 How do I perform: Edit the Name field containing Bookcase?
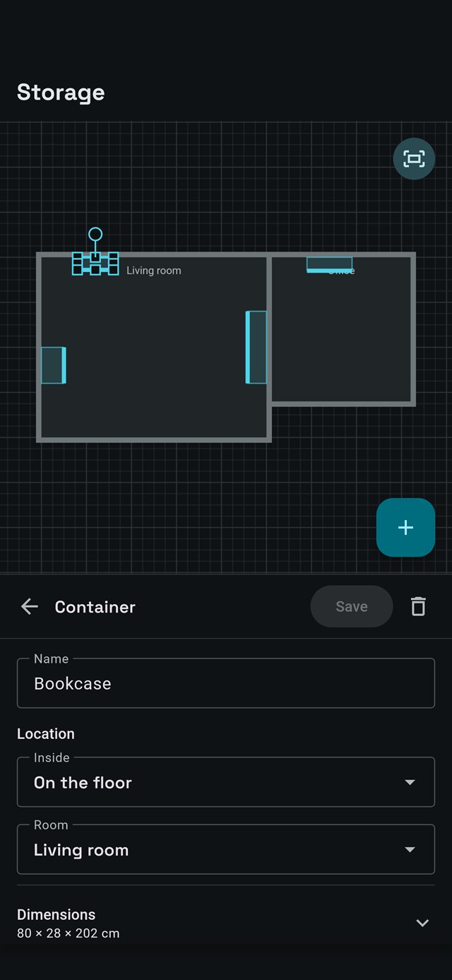226,683
